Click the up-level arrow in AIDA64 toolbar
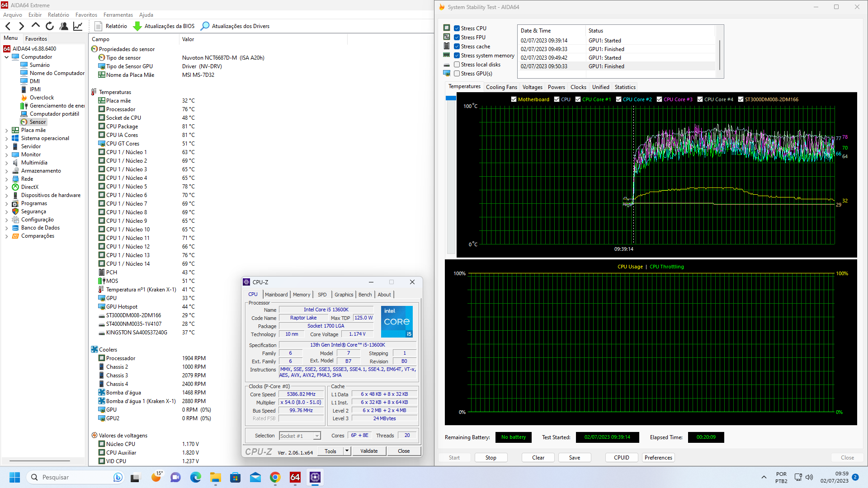868x488 pixels. point(36,26)
